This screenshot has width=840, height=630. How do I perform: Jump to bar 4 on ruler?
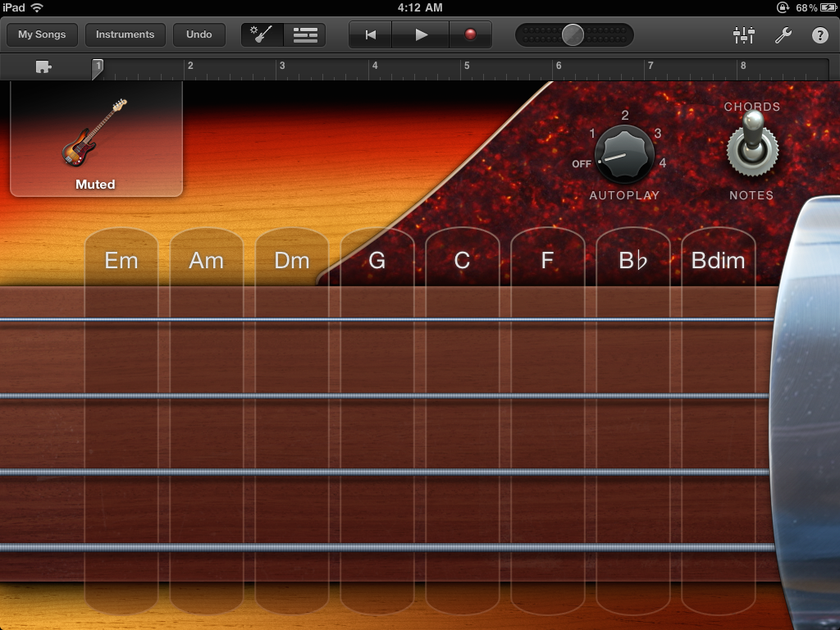click(x=375, y=66)
